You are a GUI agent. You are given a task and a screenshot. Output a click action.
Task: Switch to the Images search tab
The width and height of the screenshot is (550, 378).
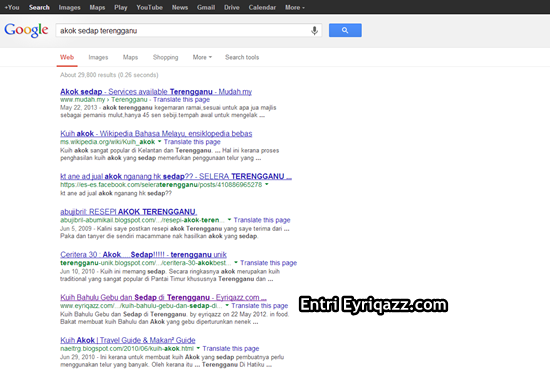click(98, 57)
